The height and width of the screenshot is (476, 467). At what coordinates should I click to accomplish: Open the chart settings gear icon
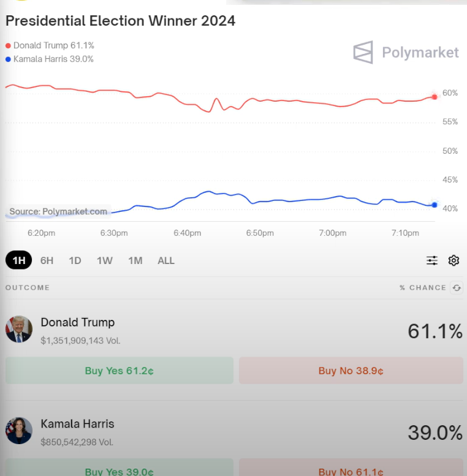(x=454, y=260)
